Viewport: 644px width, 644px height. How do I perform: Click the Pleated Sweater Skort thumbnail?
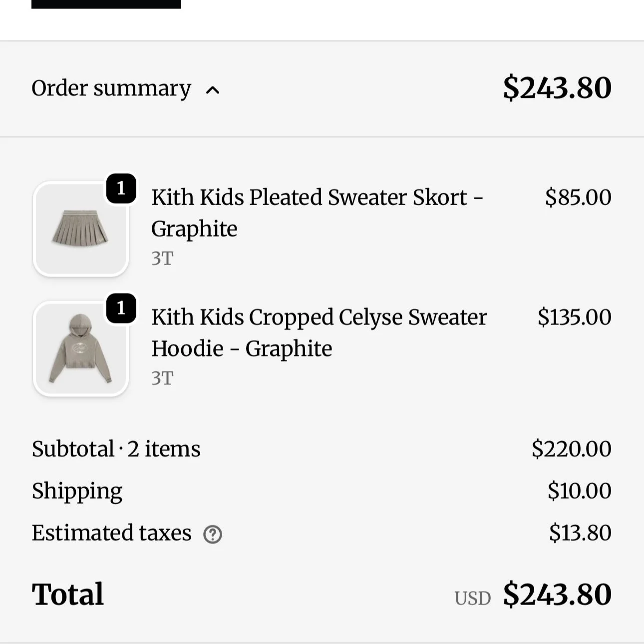[80, 229]
